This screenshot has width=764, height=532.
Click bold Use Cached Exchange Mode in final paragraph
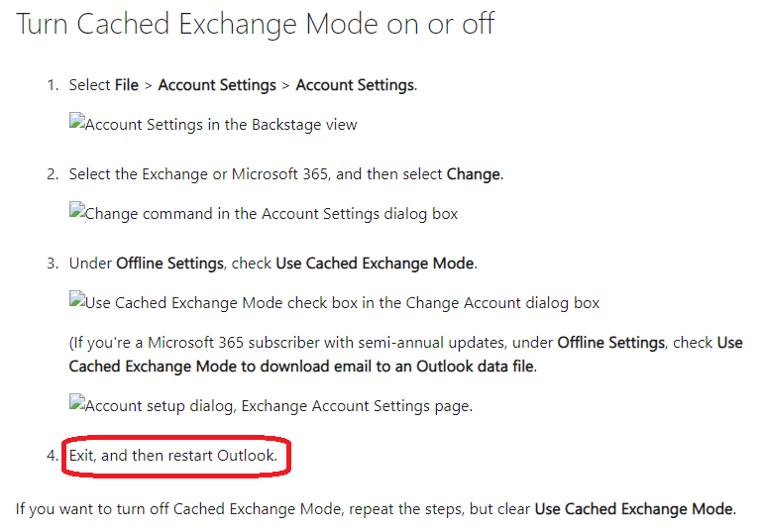click(634, 509)
